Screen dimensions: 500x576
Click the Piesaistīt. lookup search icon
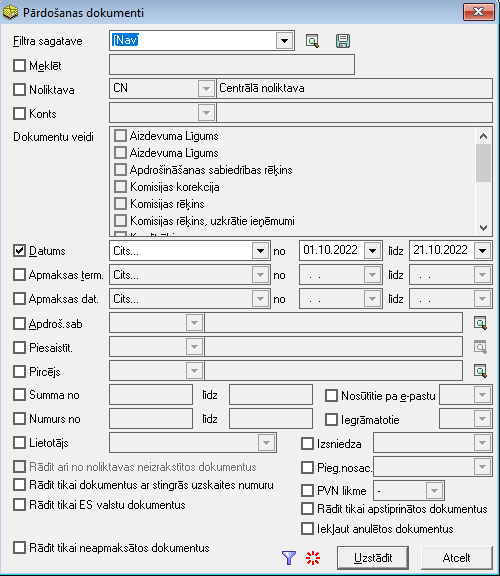[481, 347]
